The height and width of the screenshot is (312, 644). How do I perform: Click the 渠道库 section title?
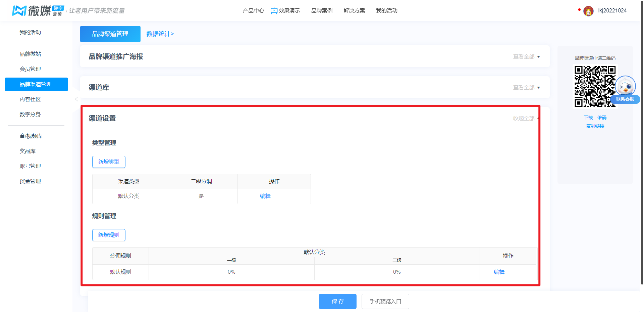[99, 88]
